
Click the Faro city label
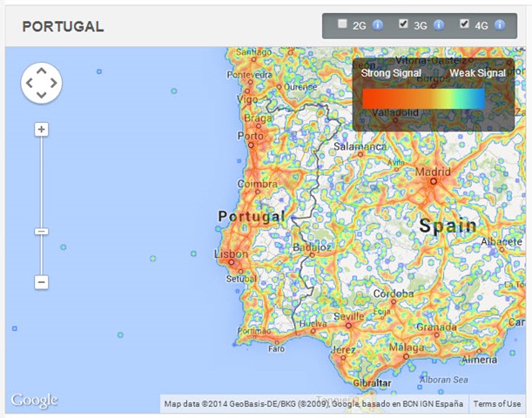[x=277, y=349]
